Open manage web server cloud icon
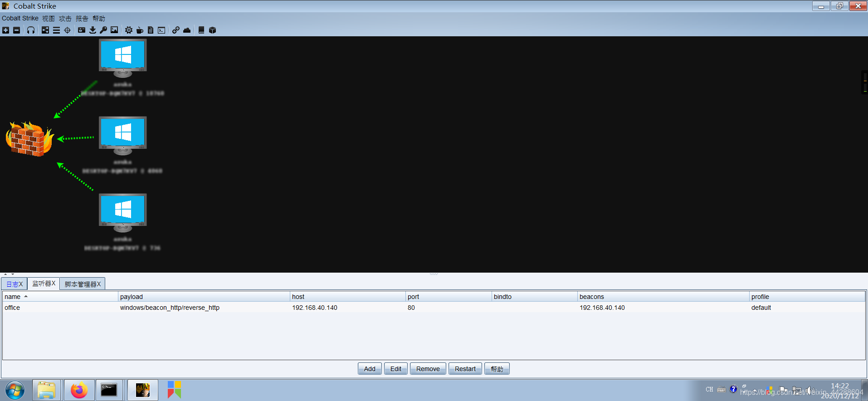The height and width of the screenshot is (401, 868). pyautogui.click(x=187, y=30)
